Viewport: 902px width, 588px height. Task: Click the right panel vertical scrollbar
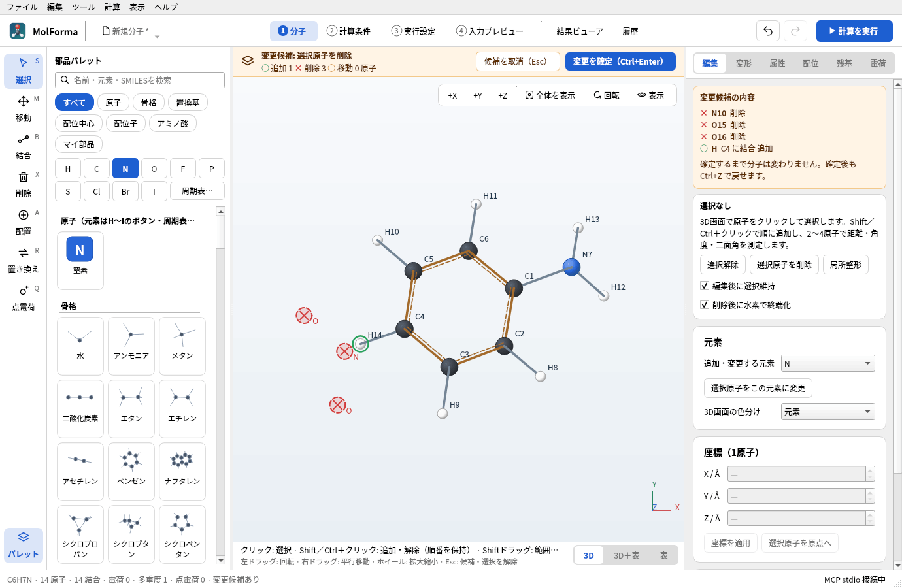pyautogui.click(x=897, y=325)
